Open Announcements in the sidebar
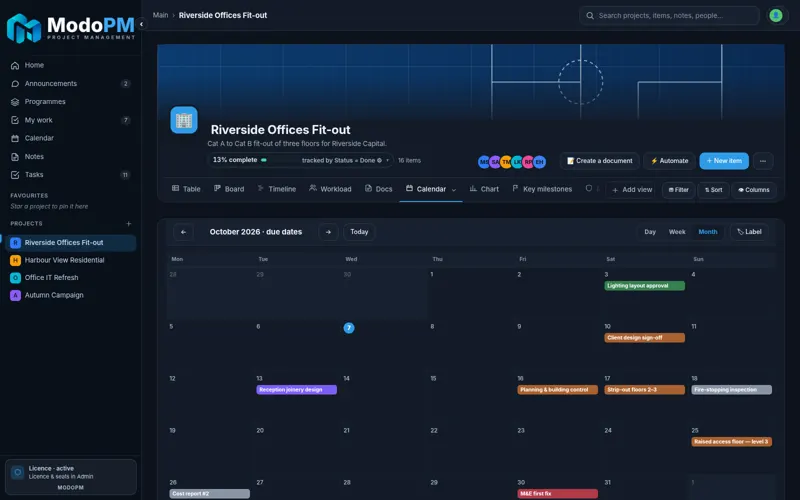800x500 pixels. (70, 84)
